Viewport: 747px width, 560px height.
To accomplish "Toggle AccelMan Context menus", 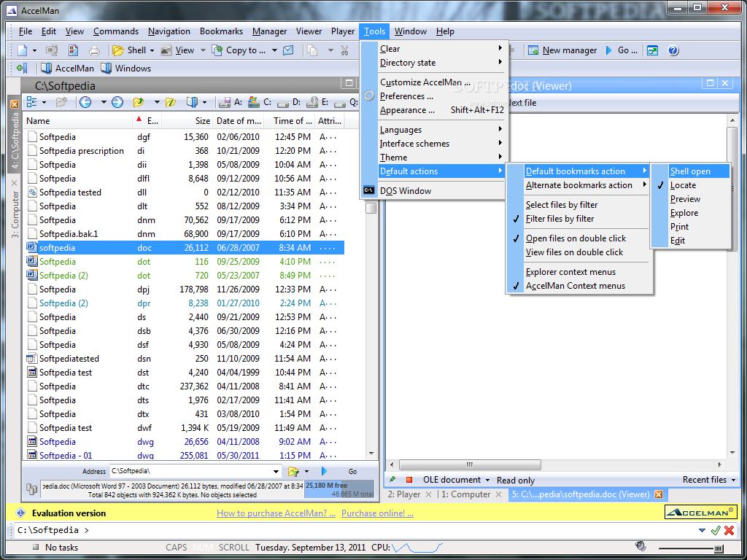I will pyautogui.click(x=578, y=286).
